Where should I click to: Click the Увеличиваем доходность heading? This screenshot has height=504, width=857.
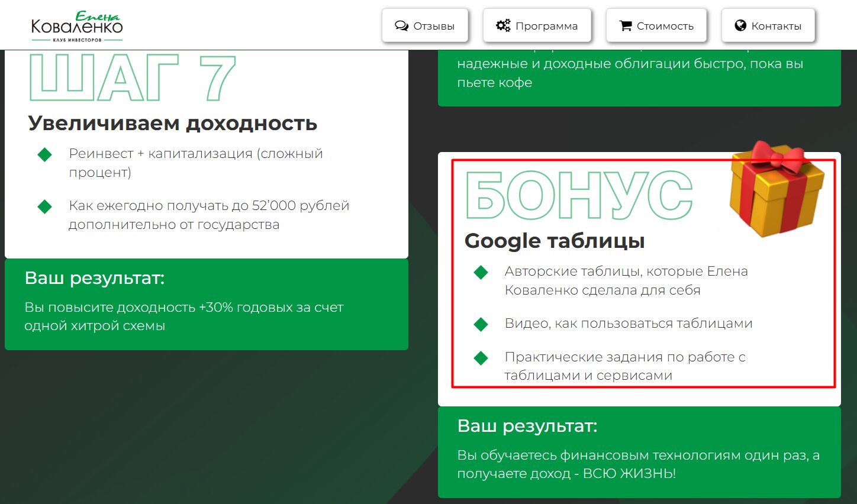click(173, 123)
